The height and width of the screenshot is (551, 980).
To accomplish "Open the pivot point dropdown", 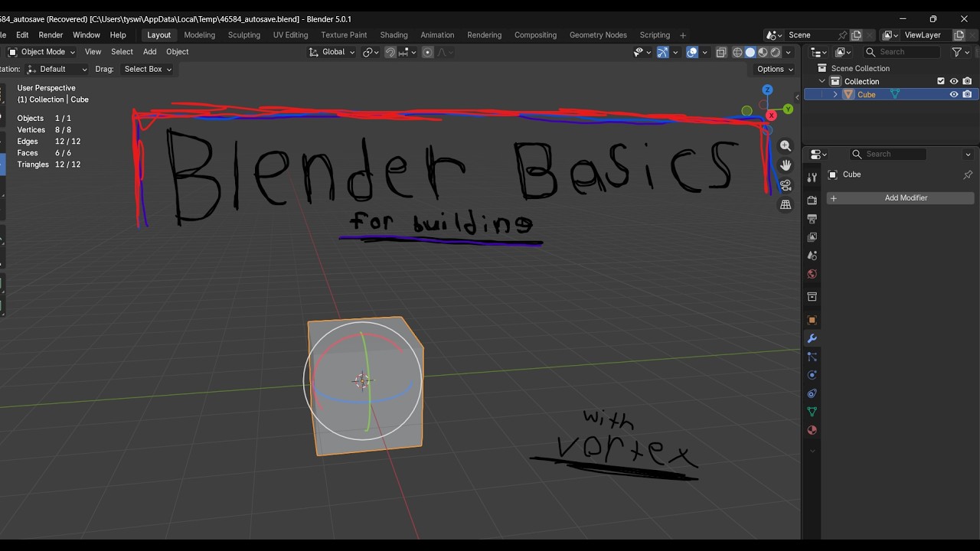I will point(372,52).
